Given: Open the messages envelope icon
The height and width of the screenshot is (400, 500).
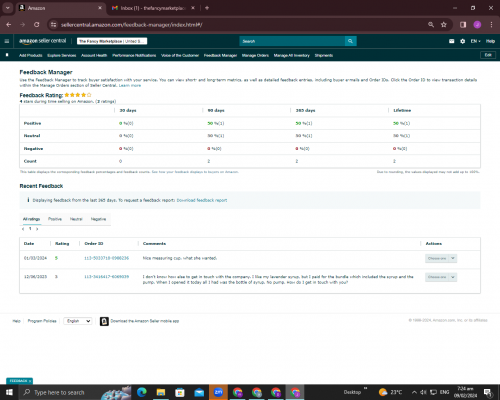Looking at the screenshot, I should point(451,41).
